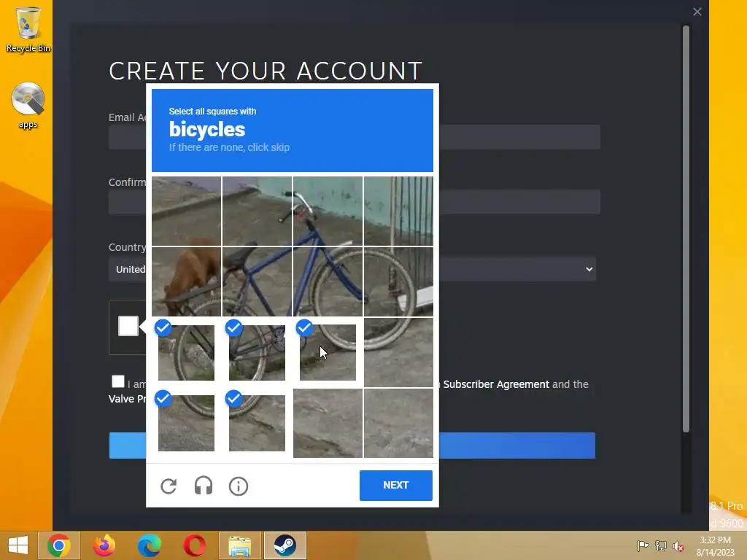Viewport: 747px width, 560px height.
Task: Tick the I'm not a robot checkbox
Action: coord(128,326)
